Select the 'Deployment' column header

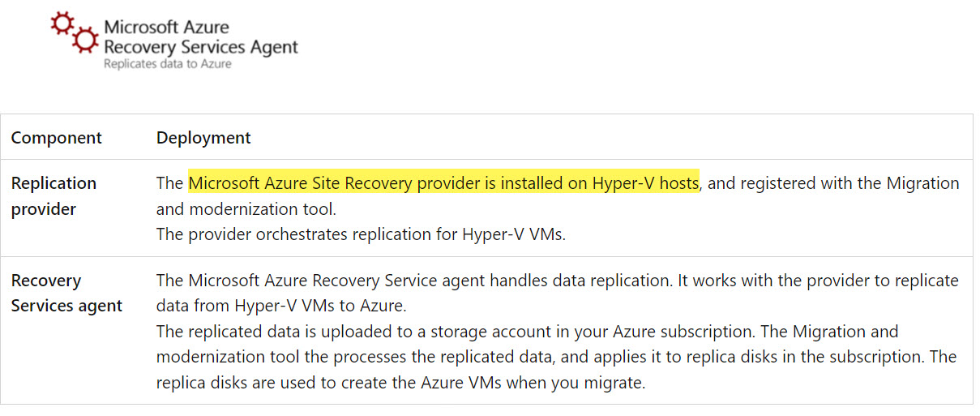click(203, 138)
